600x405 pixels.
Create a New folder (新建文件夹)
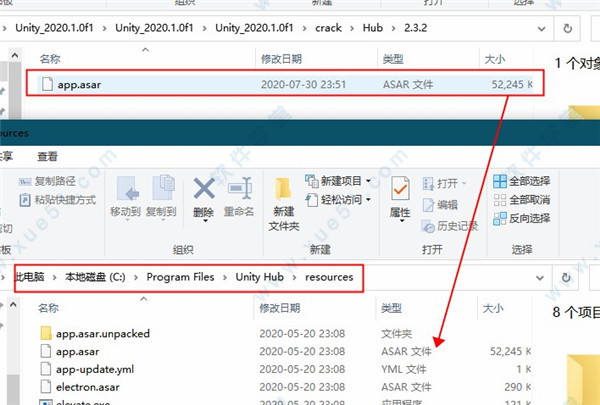pos(284,204)
